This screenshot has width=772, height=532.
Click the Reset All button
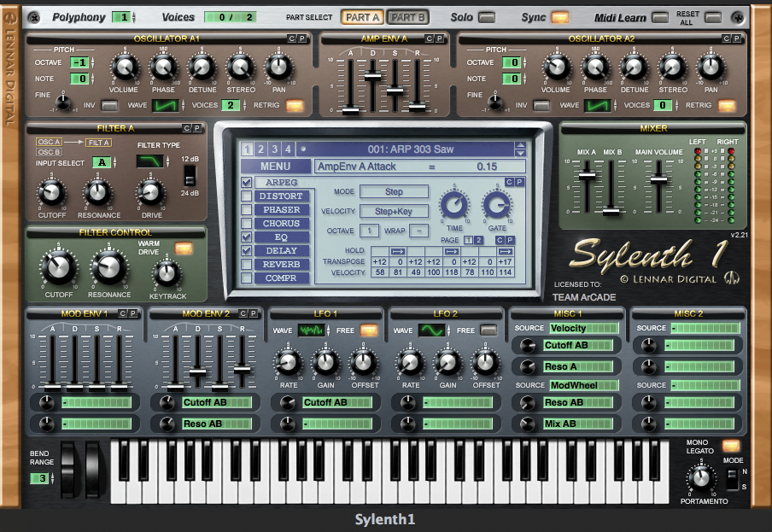click(x=712, y=18)
